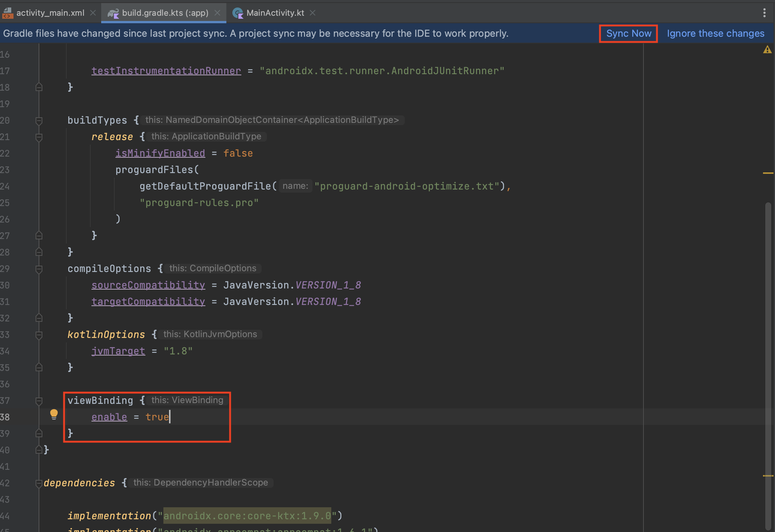775x532 pixels.
Task: Collapse the kotlinOptions block fold marker
Action: click(39, 335)
